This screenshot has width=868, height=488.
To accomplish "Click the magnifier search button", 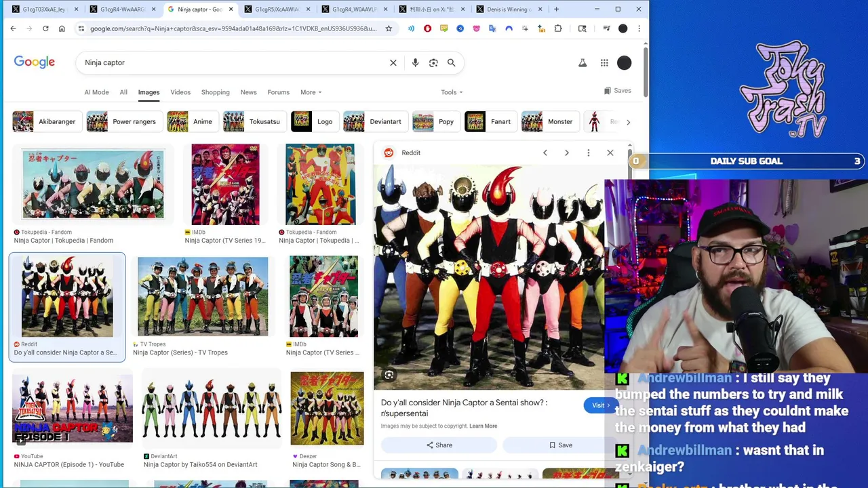I will coord(451,62).
